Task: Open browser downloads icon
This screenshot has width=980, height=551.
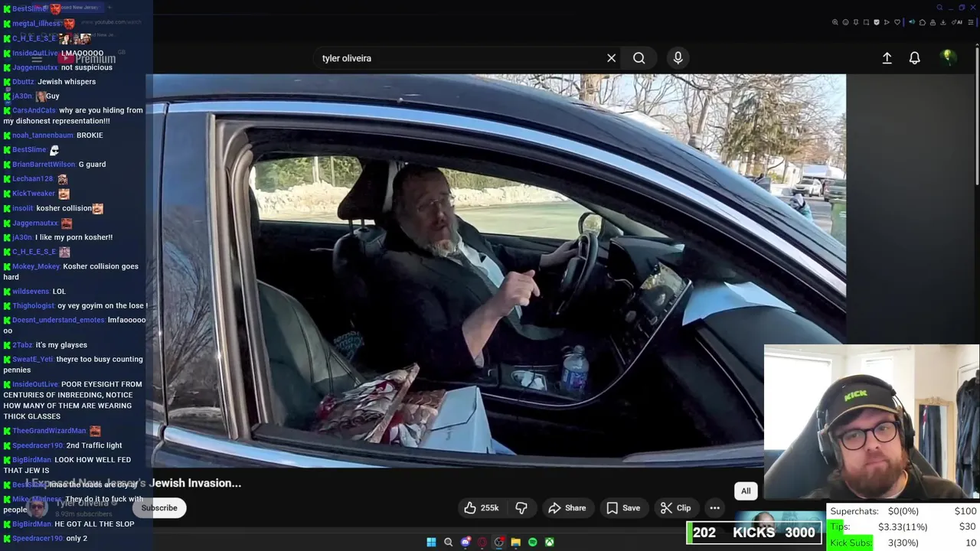Action: pos(942,22)
